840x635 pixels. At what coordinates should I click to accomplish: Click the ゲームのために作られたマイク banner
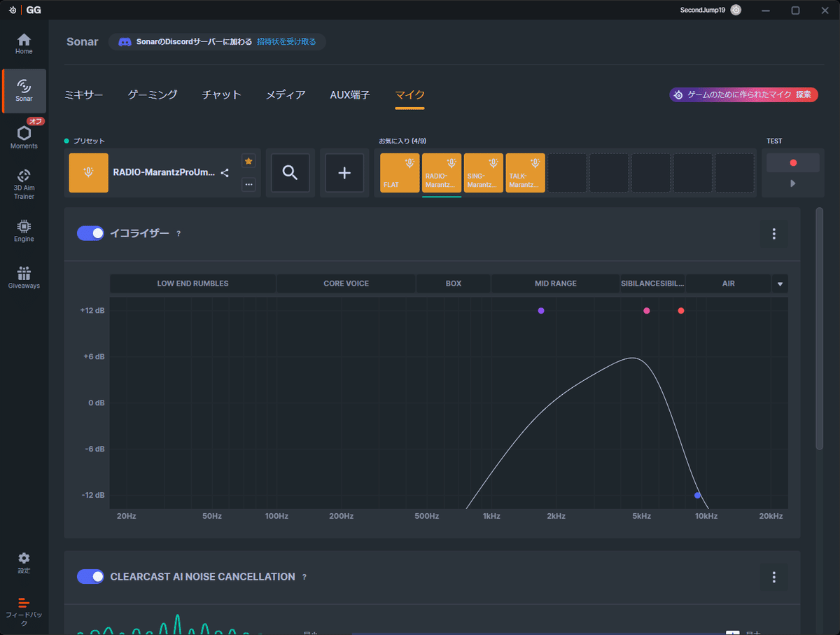tap(743, 95)
